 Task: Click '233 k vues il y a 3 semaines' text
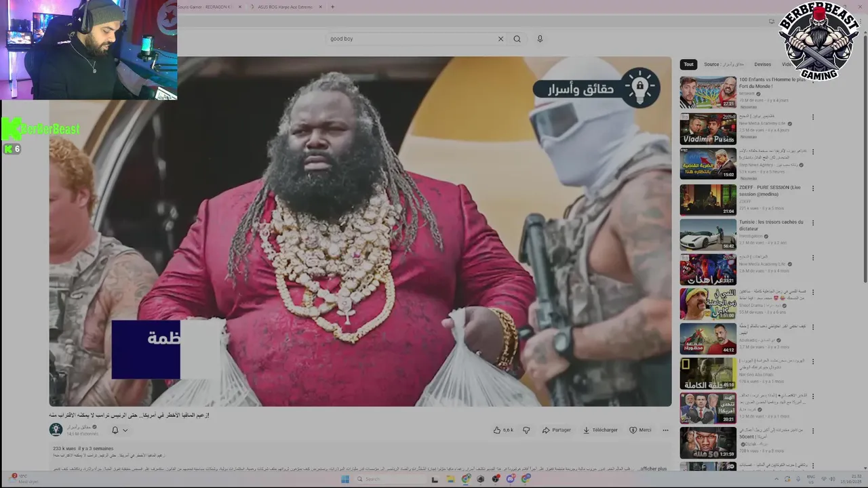point(83,449)
